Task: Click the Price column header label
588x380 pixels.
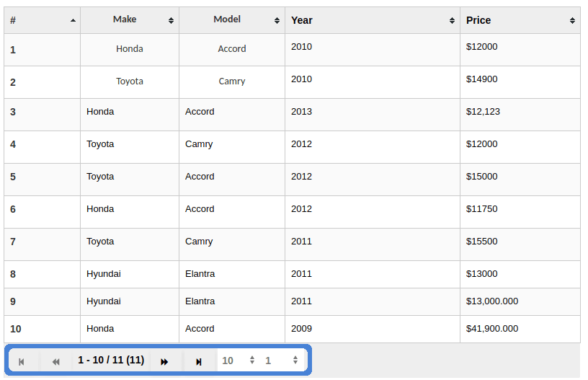Action: point(478,20)
